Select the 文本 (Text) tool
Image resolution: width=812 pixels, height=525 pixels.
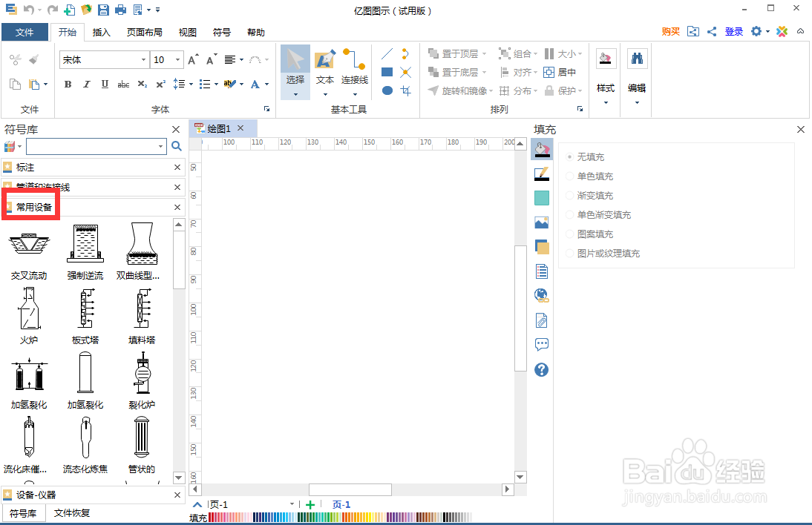coord(324,72)
